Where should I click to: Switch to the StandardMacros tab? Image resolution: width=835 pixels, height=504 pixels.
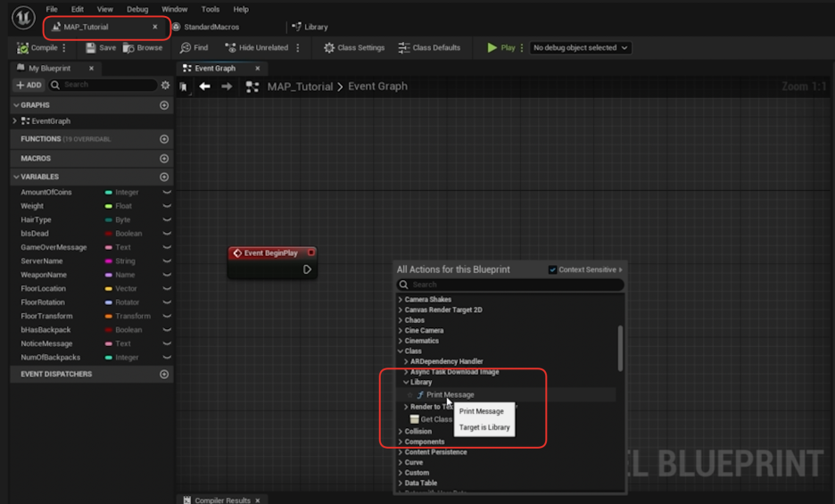click(x=211, y=27)
